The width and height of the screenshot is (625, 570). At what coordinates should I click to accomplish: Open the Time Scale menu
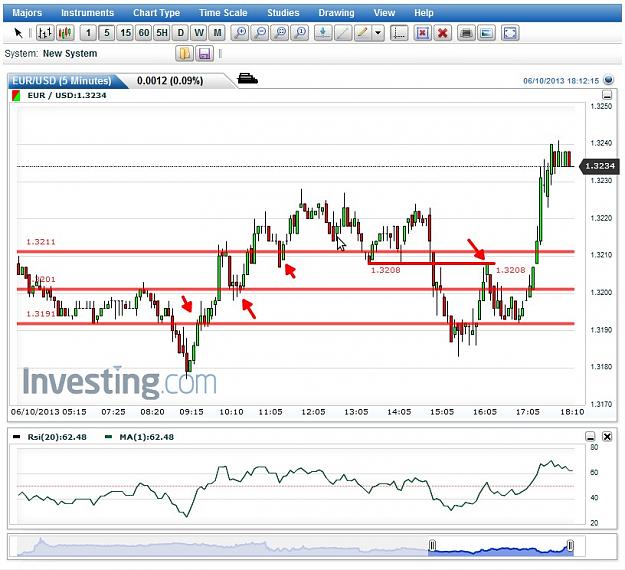[223, 13]
